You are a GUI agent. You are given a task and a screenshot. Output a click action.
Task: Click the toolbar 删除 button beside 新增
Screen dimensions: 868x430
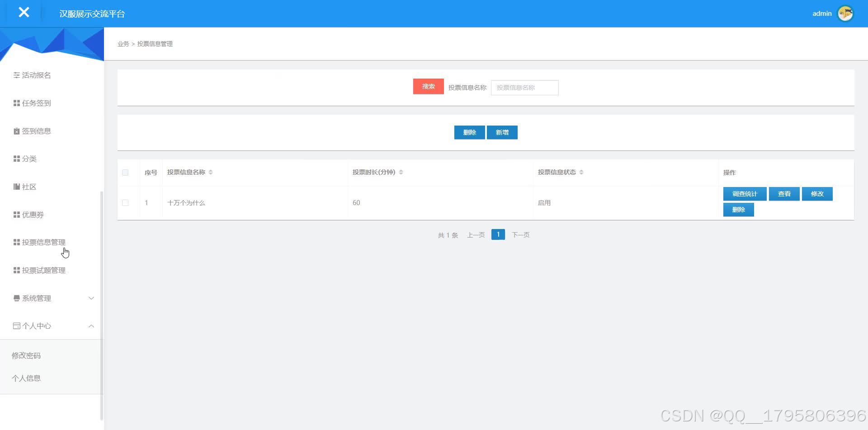click(469, 132)
